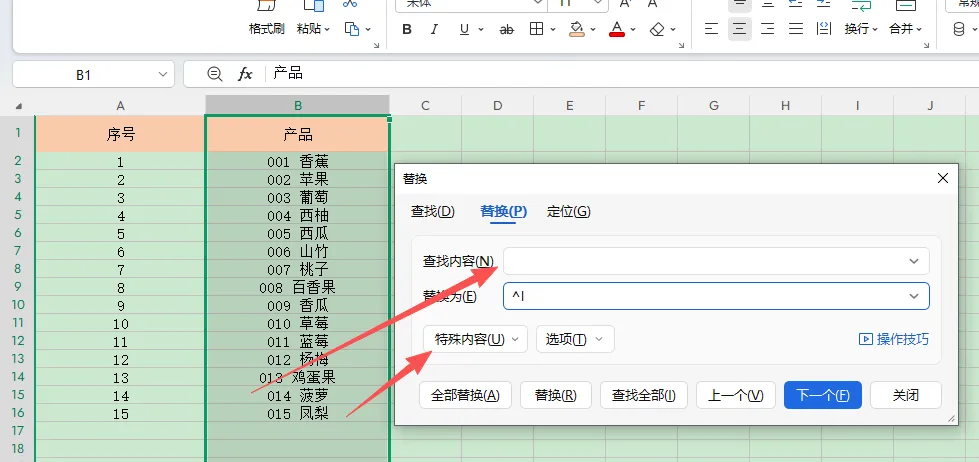Click the currency coin-stack icon
Screen dimensions: 979x462
959,29
